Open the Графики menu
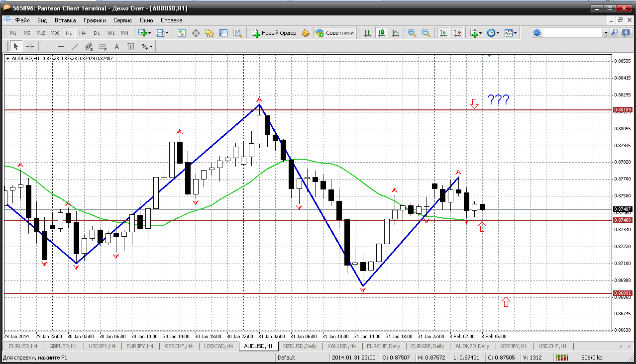636x364 pixels. [95, 20]
